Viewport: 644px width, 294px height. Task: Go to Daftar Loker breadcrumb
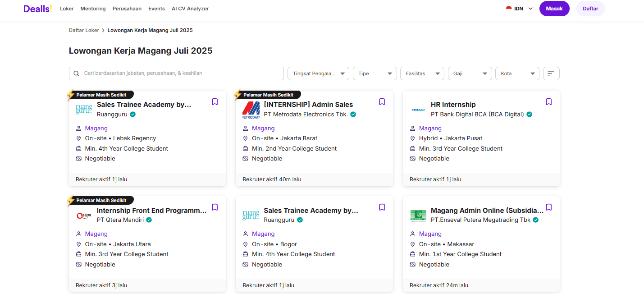pos(84,30)
